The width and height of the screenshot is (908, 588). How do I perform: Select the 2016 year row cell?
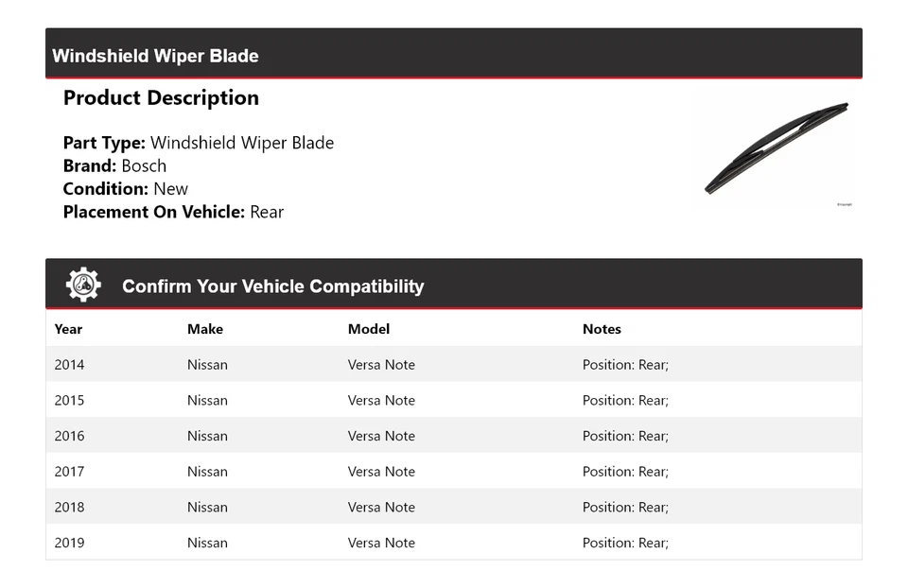click(x=69, y=436)
